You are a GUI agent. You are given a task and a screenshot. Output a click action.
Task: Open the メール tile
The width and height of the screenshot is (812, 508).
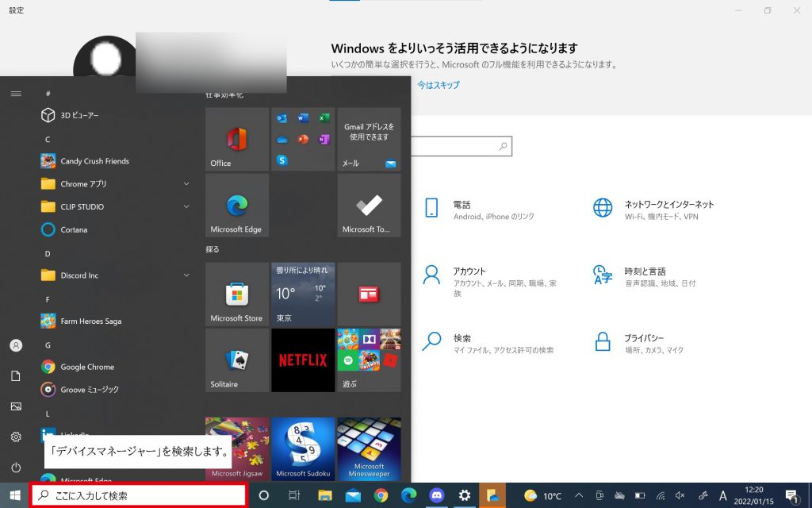369,140
